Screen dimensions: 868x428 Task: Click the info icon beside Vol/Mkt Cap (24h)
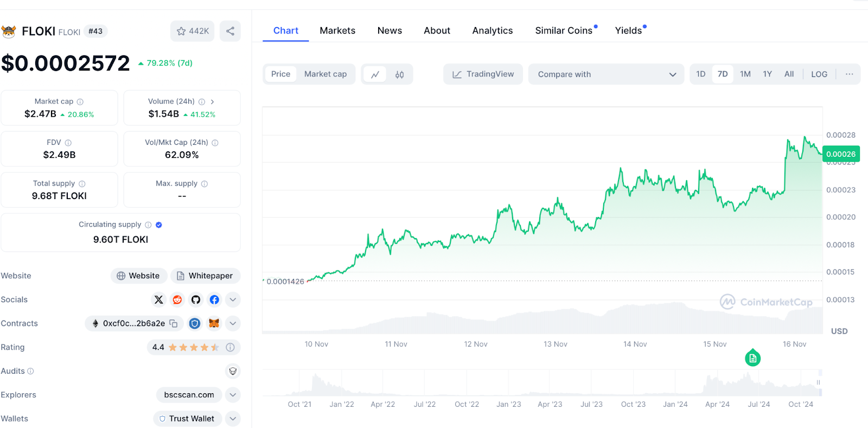[x=215, y=143]
